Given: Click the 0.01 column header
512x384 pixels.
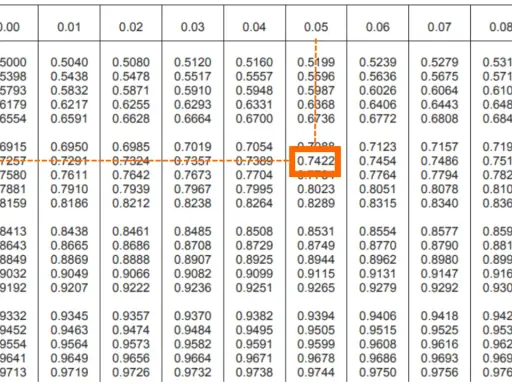Looking at the screenshot, I should coord(69,27).
